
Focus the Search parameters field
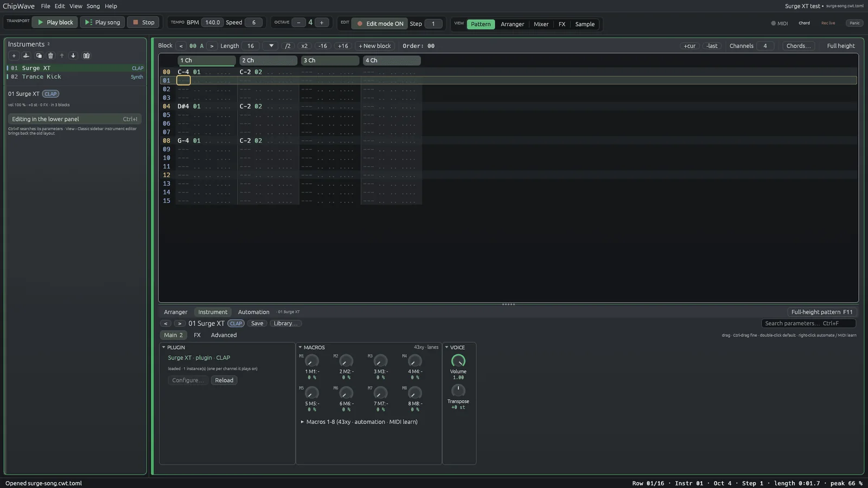[808, 324]
